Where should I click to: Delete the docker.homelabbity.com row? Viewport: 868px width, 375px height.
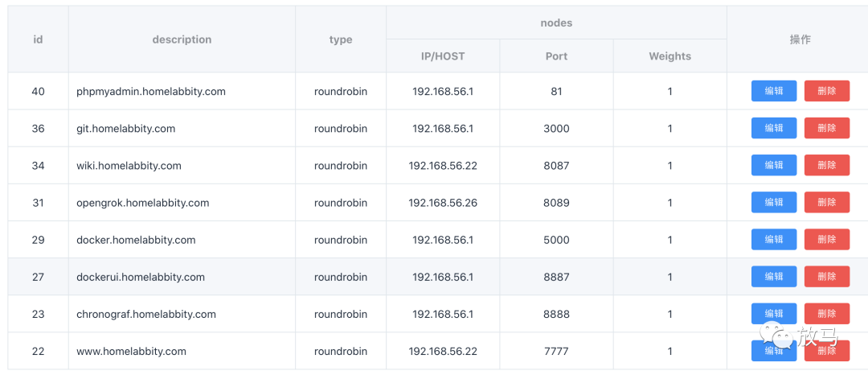(826, 240)
